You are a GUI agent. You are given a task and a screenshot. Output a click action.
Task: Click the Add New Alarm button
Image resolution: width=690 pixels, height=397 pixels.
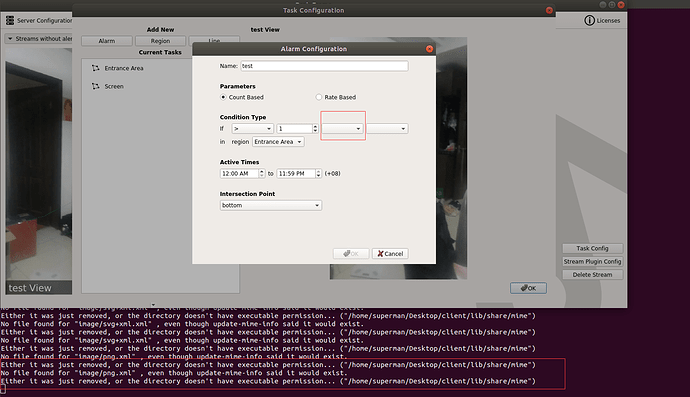(x=106, y=41)
